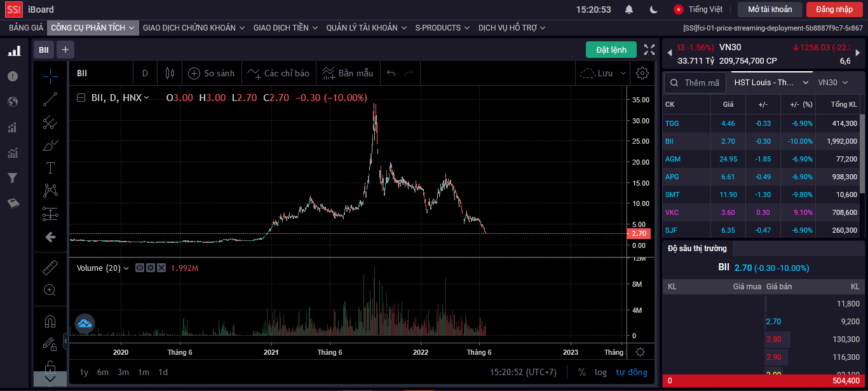868x391 pixels.
Task: Open the price board bar-chart sidebar icon
Action: [13, 51]
